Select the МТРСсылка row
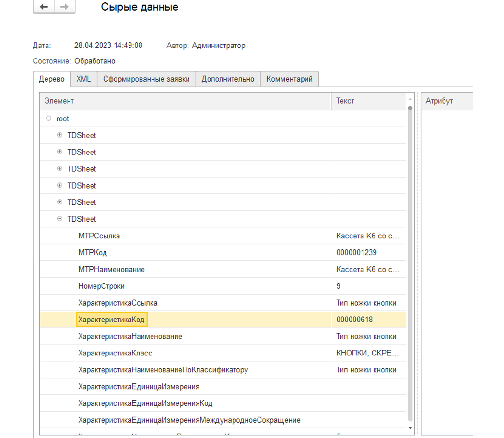This screenshot has width=504, height=438. [x=223, y=236]
